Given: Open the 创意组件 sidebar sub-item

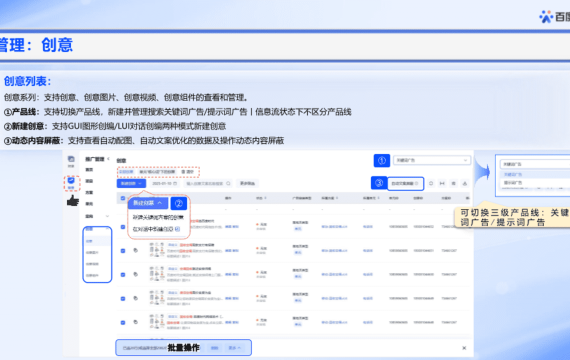Looking at the screenshot, I should tap(92, 275).
